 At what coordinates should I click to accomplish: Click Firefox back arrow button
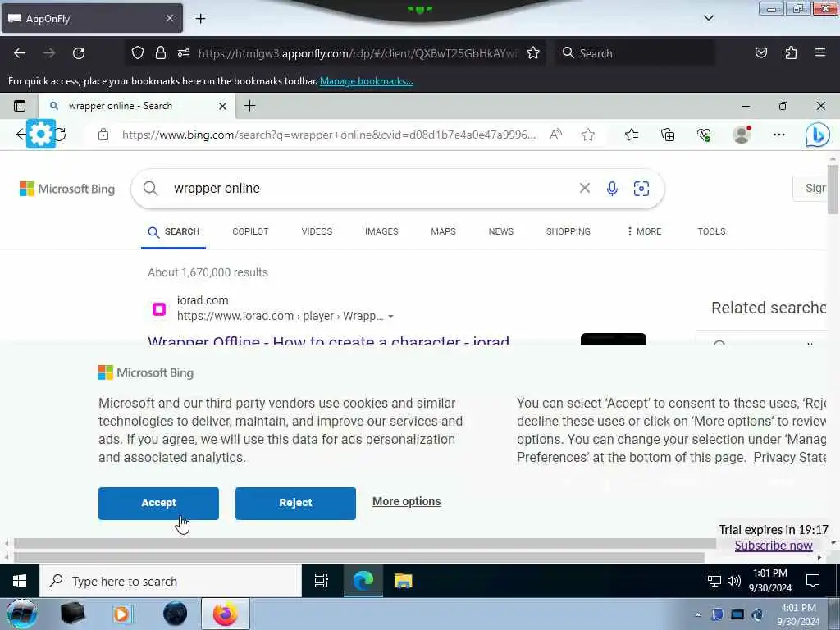pyautogui.click(x=20, y=53)
